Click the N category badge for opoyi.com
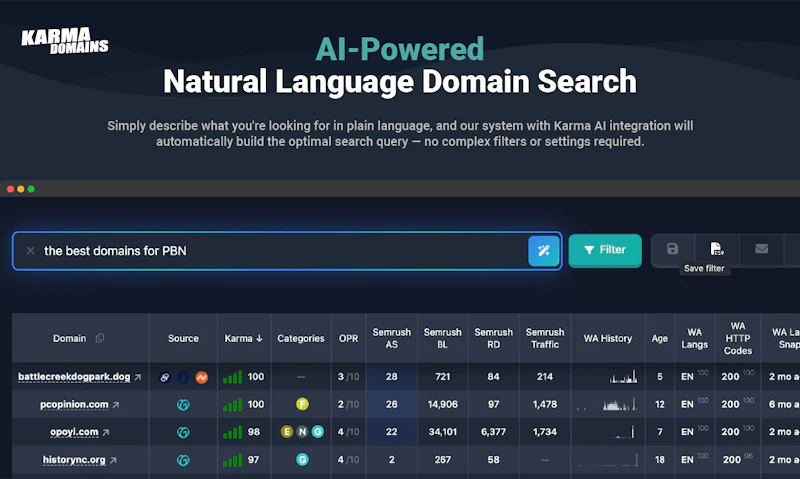Image resolution: width=800 pixels, height=479 pixels. 302,432
